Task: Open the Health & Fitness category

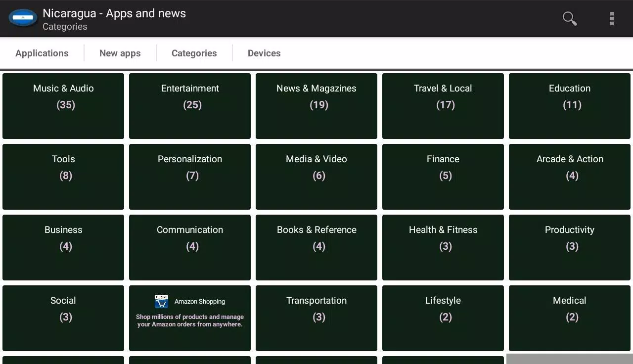Action: pos(443,247)
